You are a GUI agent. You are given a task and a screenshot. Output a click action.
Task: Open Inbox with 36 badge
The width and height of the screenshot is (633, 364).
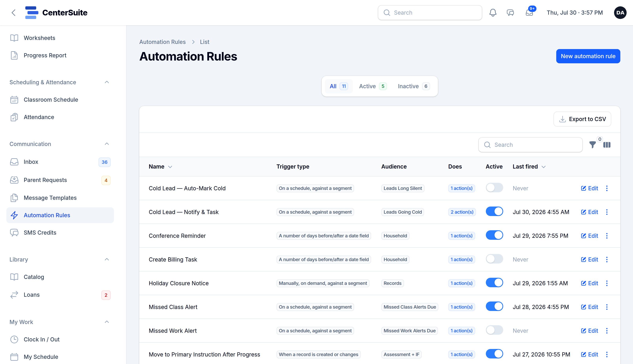pos(60,162)
